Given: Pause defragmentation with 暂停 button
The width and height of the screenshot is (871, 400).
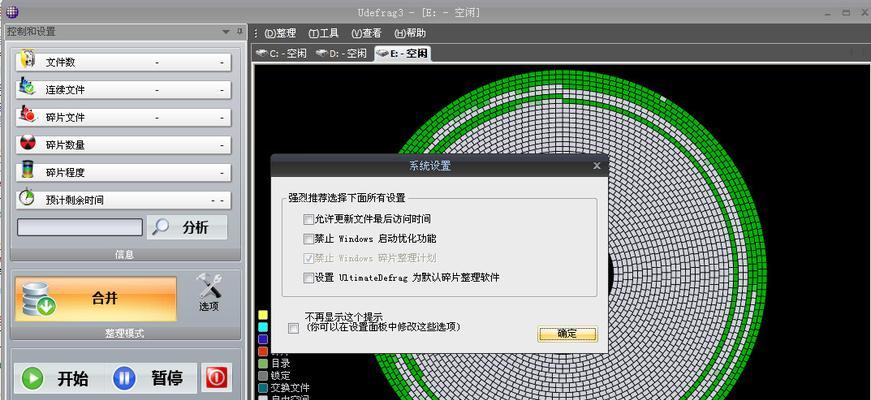Looking at the screenshot, I should pos(150,378).
